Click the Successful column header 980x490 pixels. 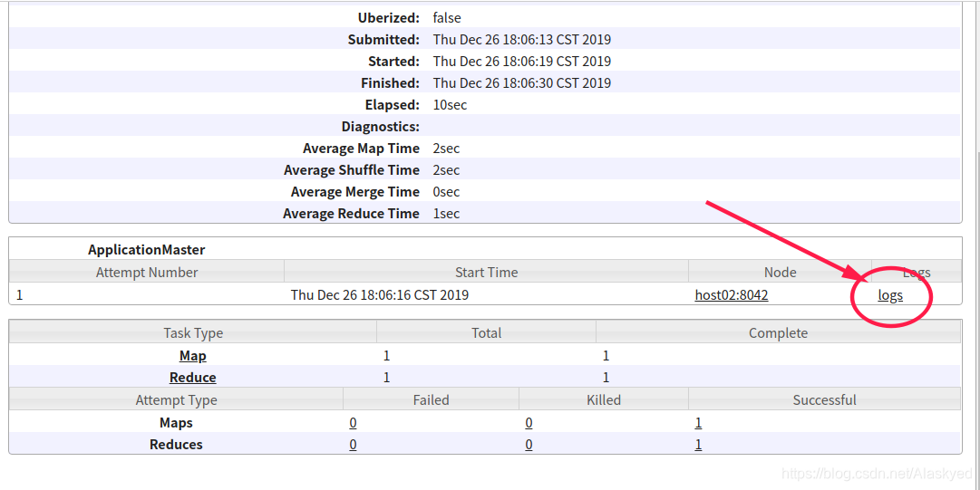824,400
